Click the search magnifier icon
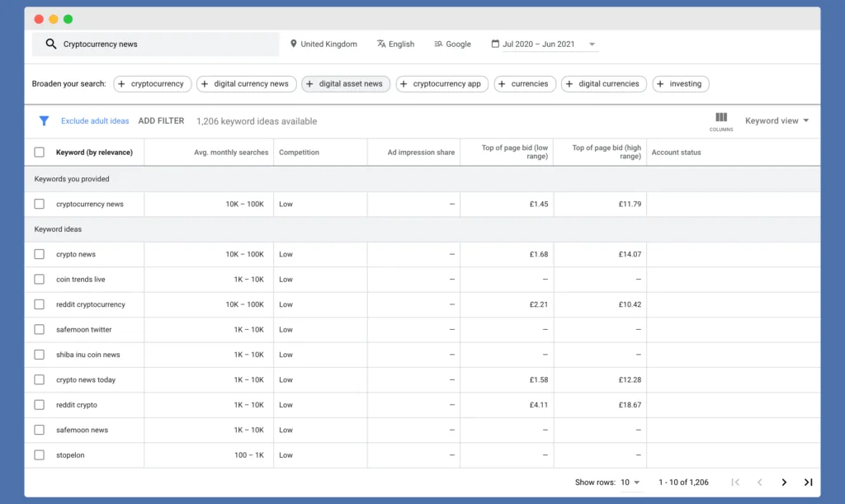 pos(50,43)
